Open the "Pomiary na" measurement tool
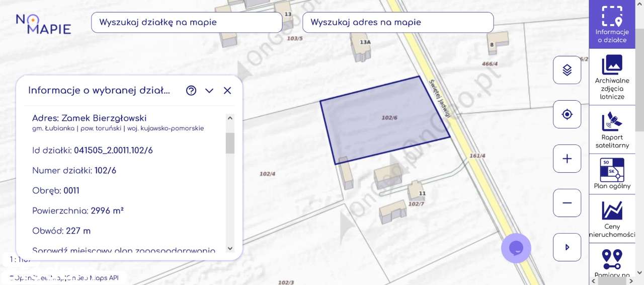The width and height of the screenshot is (644, 285). point(612,263)
